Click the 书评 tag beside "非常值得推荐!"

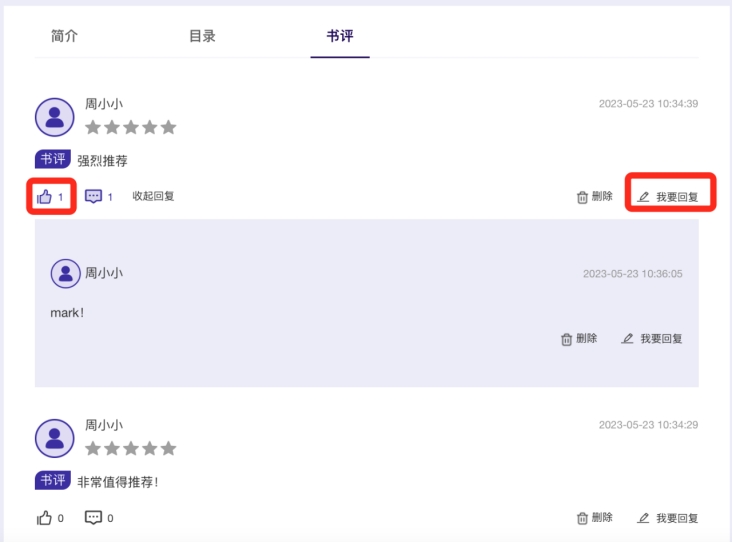point(53,481)
